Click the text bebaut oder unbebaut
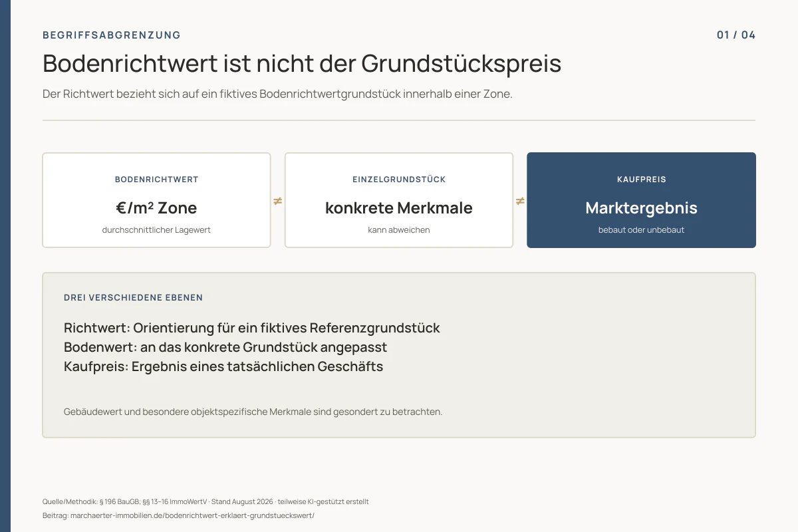This screenshot has width=798, height=532. tap(642, 230)
